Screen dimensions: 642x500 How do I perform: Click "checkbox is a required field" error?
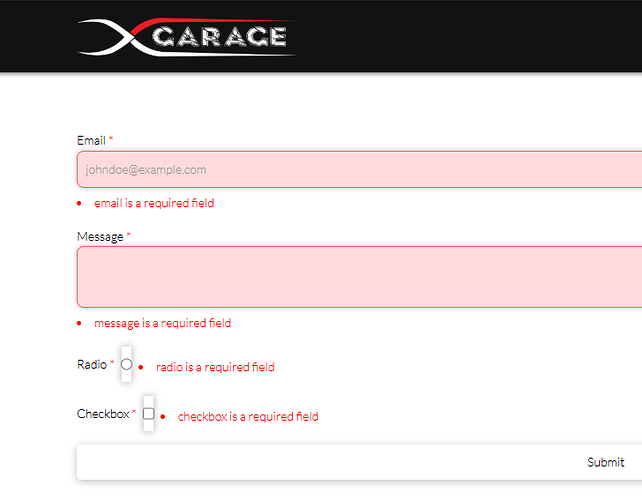click(x=248, y=416)
